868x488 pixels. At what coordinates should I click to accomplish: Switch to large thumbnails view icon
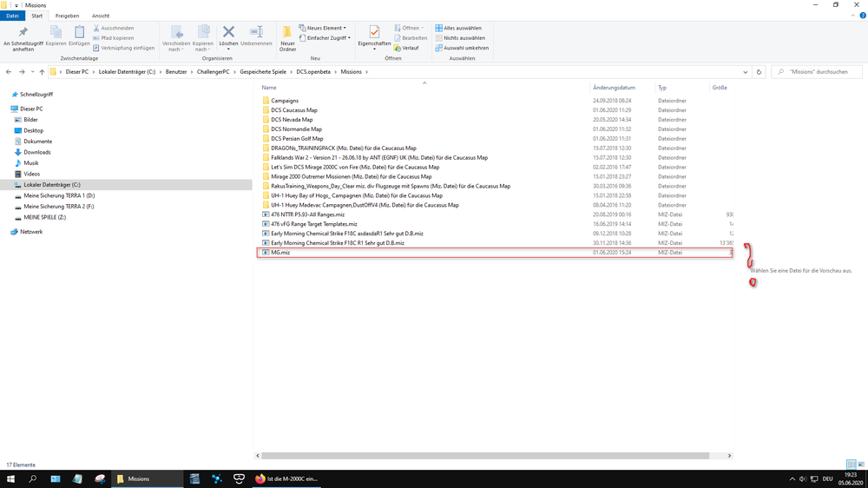(861, 465)
